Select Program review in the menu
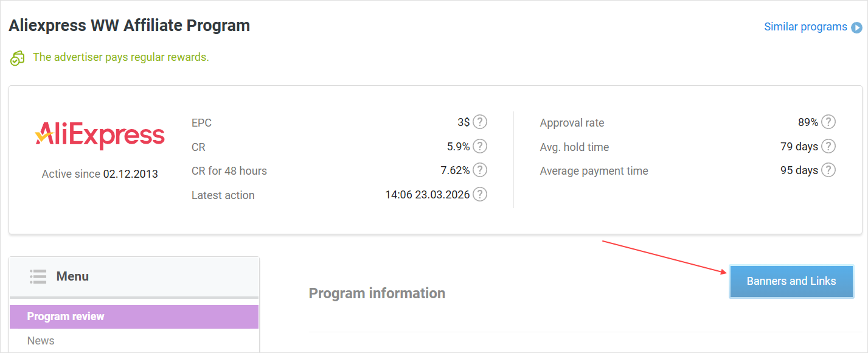The height and width of the screenshot is (353, 868). point(66,316)
